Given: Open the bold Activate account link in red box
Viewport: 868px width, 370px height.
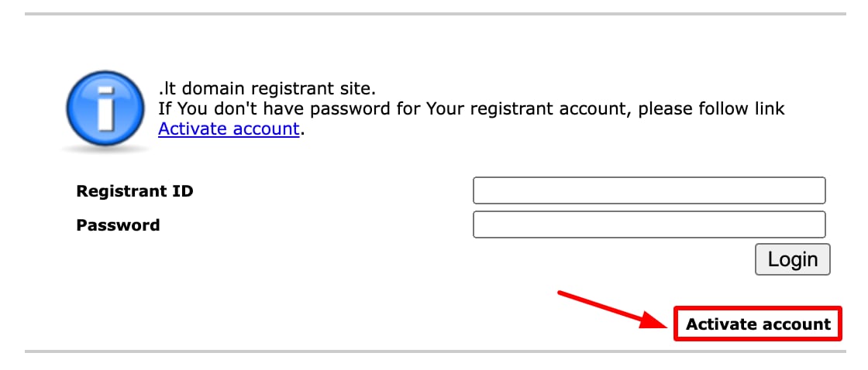Looking at the screenshot, I should coord(758,324).
